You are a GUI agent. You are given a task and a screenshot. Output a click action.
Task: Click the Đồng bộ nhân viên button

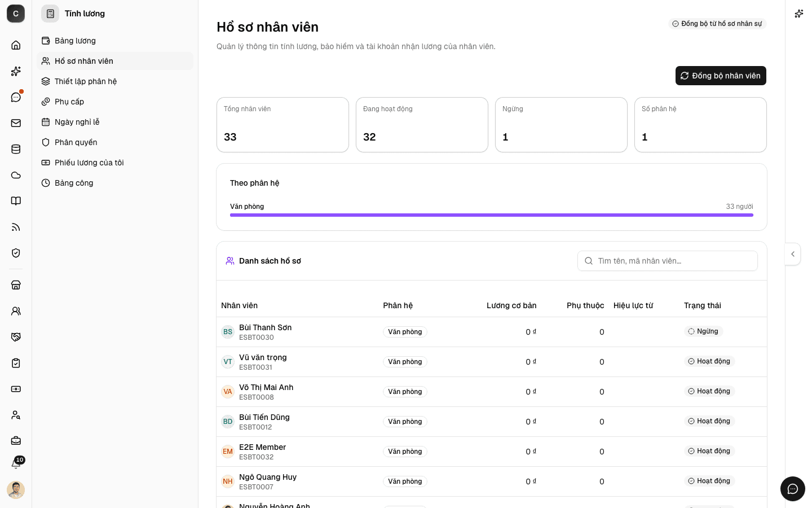(721, 76)
